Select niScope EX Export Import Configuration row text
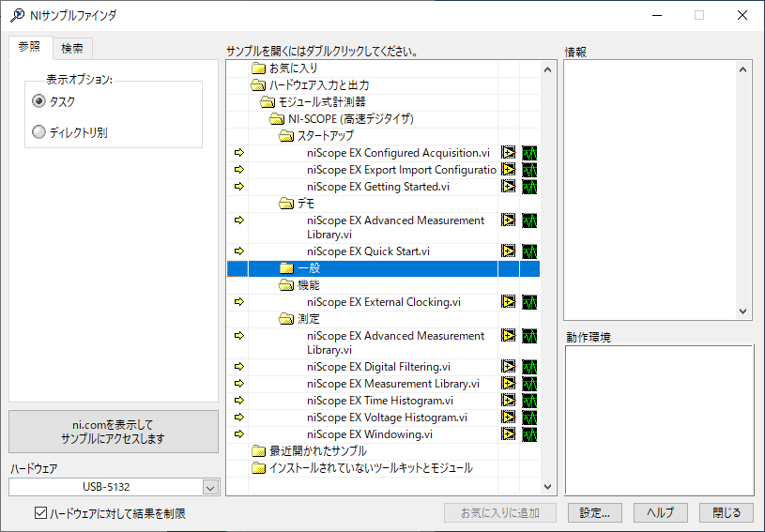765x532 pixels. (x=402, y=170)
